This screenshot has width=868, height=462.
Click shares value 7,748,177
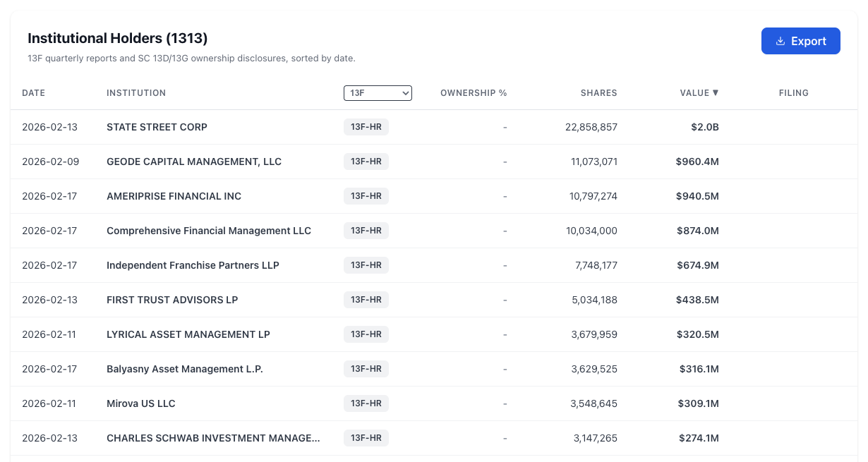pos(596,265)
